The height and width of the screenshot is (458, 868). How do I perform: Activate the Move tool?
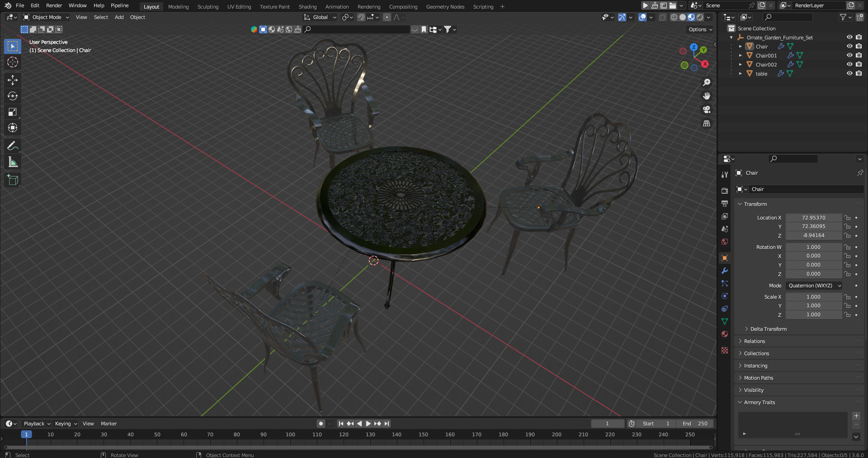[x=13, y=80]
